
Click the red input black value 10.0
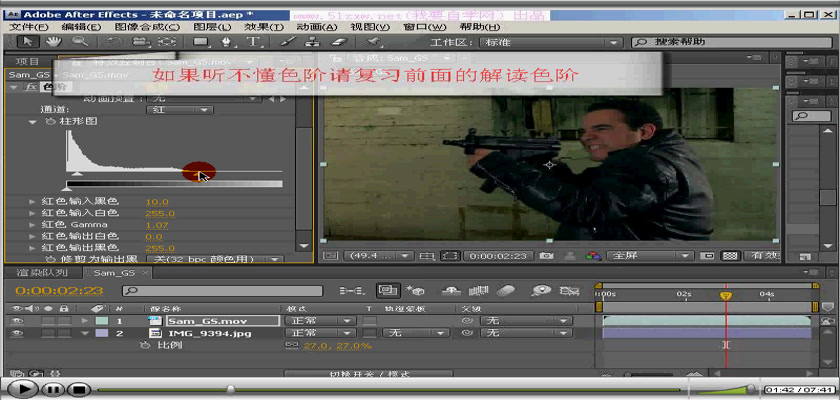[x=157, y=202]
